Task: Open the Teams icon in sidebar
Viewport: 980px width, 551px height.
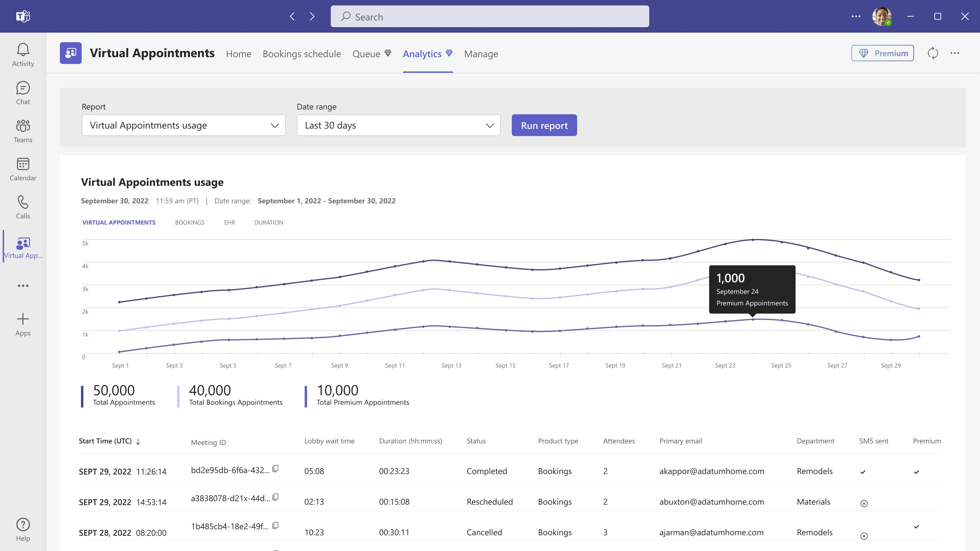Action: coord(23,131)
